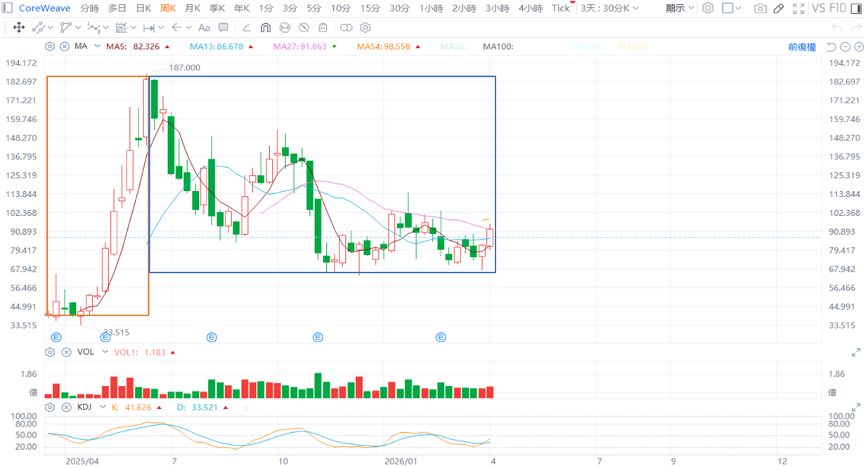Open the VOL indicator dropdown arrow
This screenshot has height=468, width=868.
[x=105, y=352]
